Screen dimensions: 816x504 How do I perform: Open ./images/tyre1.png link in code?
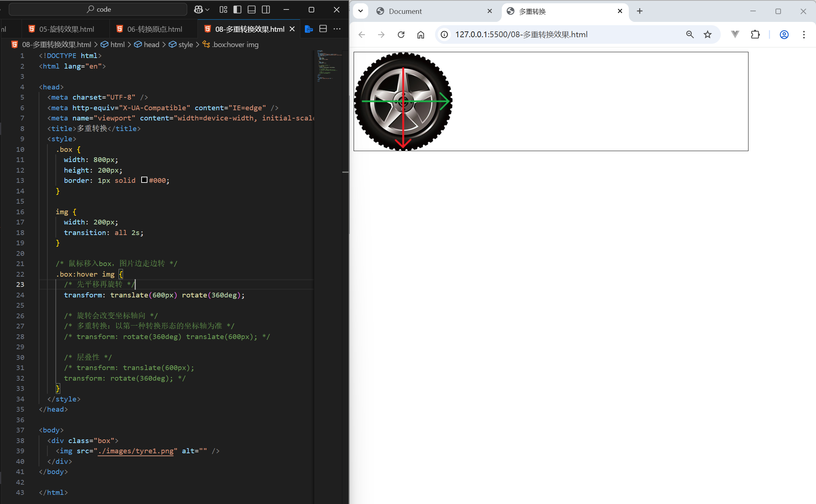[135, 451]
